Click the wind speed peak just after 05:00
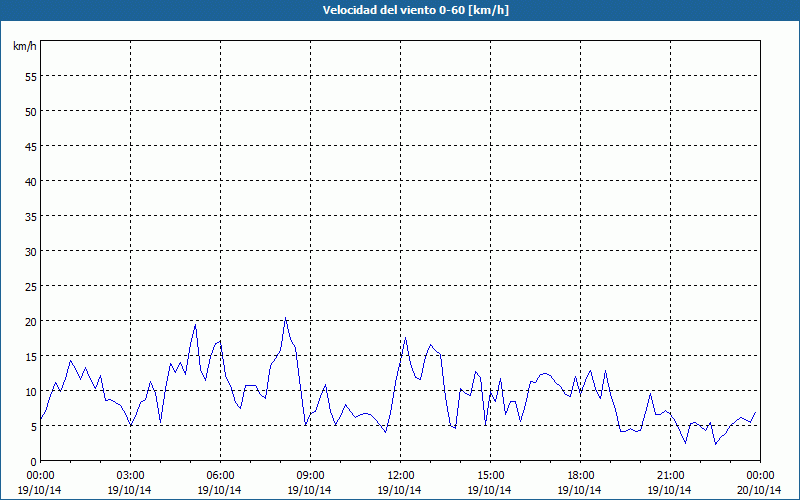 point(195,324)
